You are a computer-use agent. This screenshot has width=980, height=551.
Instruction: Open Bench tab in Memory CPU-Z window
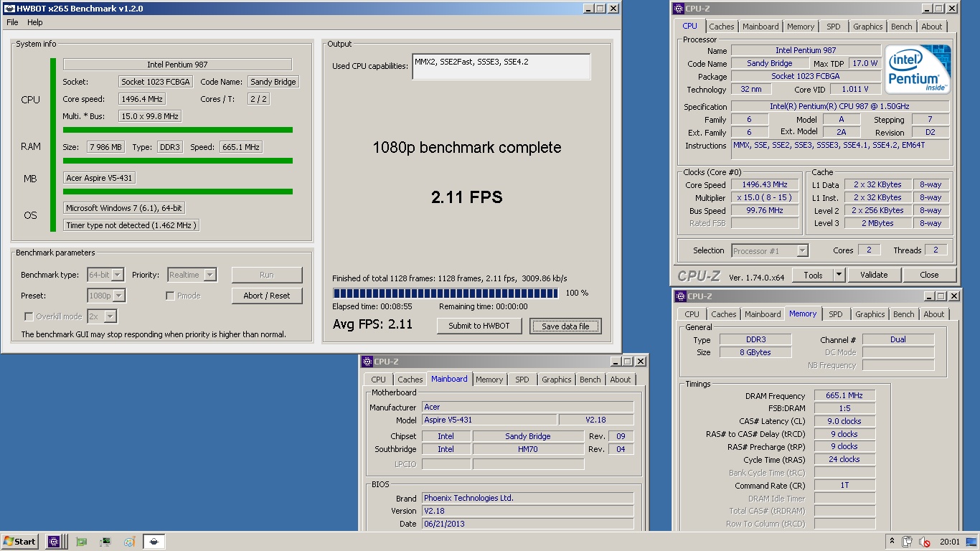click(904, 314)
